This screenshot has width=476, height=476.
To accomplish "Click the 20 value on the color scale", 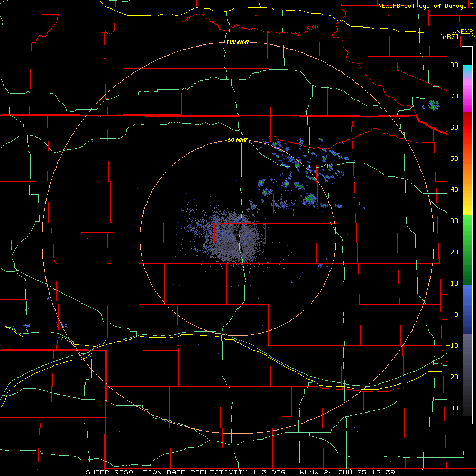I will 454,252.
